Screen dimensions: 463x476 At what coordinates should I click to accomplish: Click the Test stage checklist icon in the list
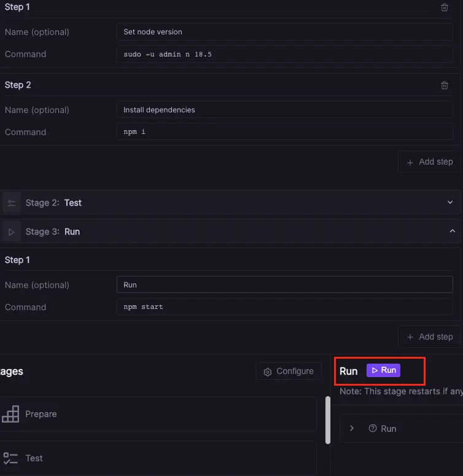[x=10, y=458]
